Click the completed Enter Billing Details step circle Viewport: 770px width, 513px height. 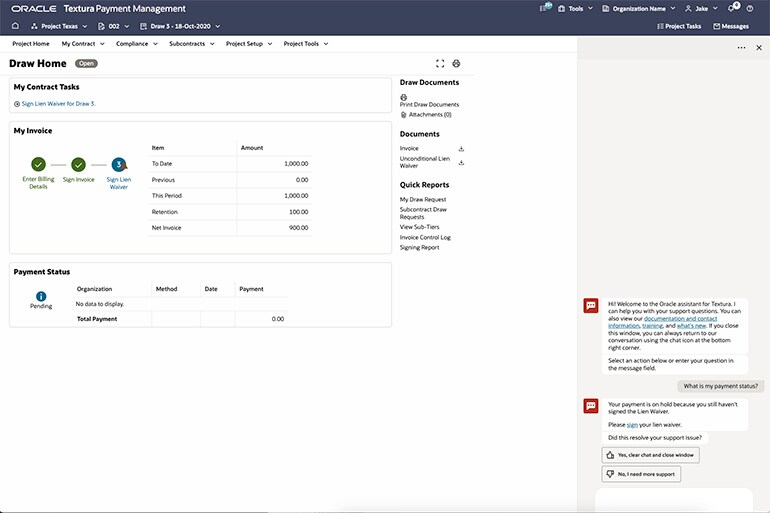coord(38,164)
